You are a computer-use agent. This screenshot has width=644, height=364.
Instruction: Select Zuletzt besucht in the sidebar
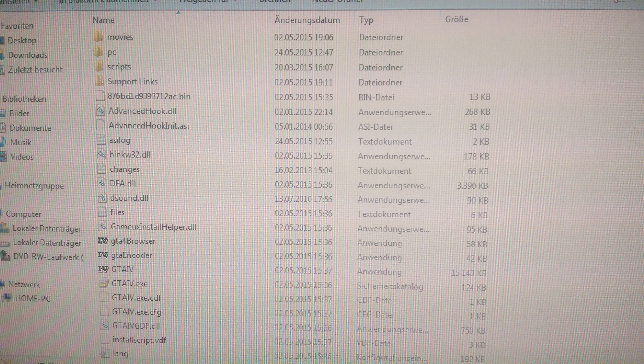(x=35, y=69)
